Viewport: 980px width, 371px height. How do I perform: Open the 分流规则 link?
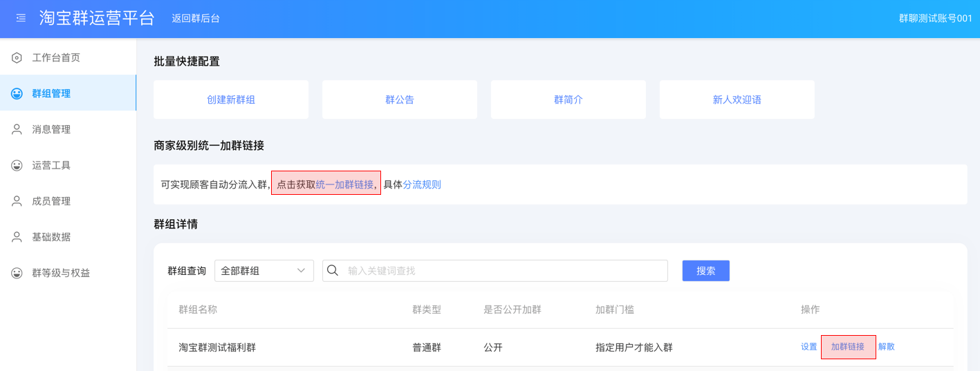tap(422, 184)
